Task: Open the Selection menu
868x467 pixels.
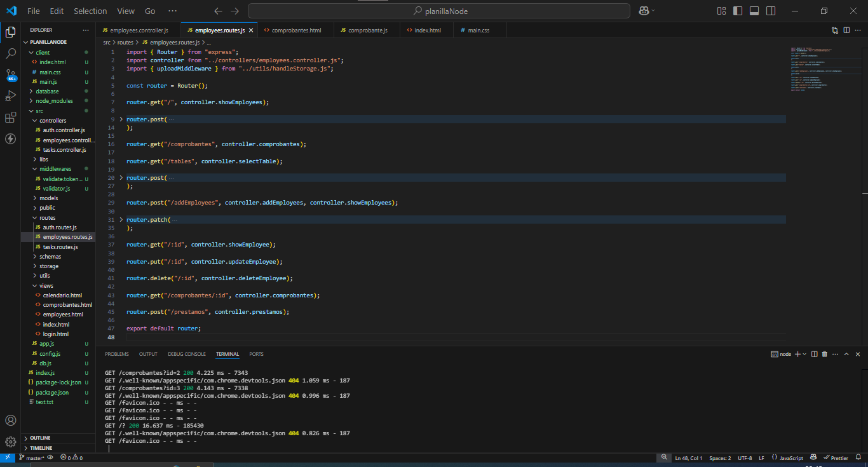Action: [90, 11]
